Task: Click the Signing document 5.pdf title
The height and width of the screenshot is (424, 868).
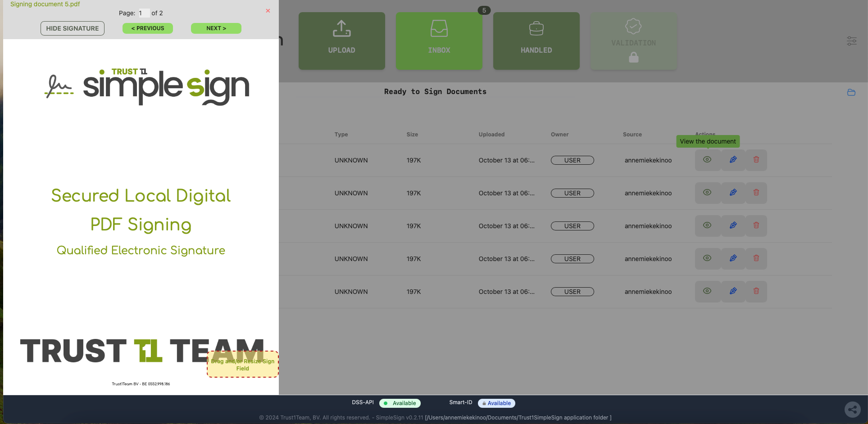Action: [45, 4]
